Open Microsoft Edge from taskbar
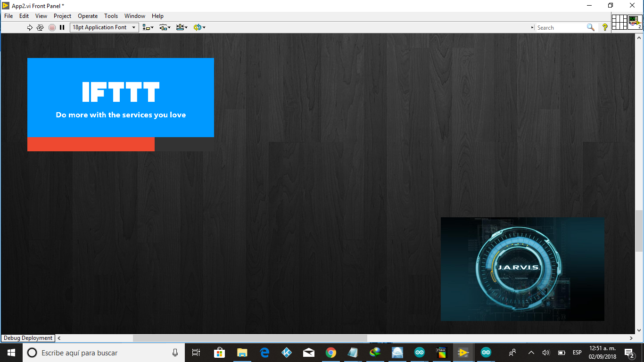 (x=264, y=353)
